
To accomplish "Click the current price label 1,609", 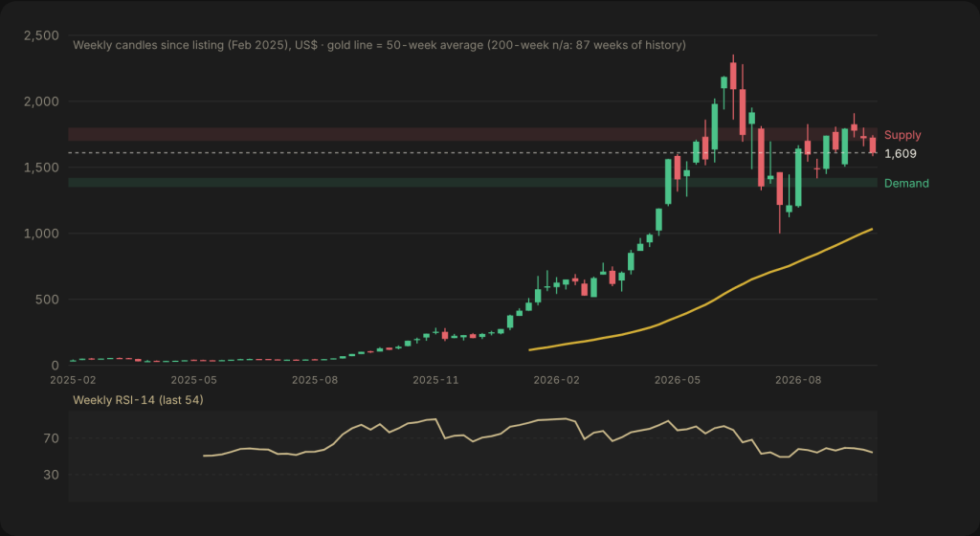I will 900,154.
